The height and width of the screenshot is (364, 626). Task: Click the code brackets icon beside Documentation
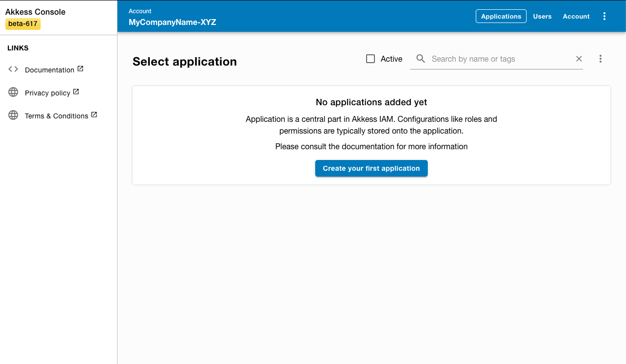point(13,69)
